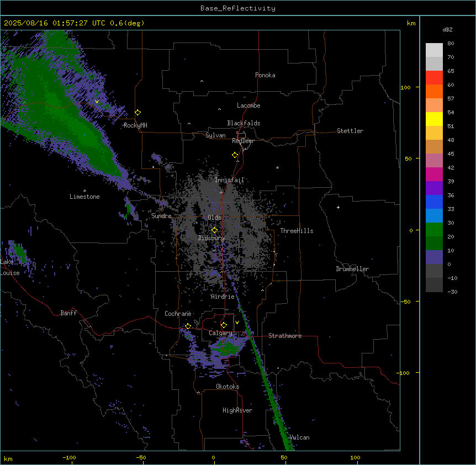Click the Calgary city label
476x465 pixels.
[x=220, y=333]
